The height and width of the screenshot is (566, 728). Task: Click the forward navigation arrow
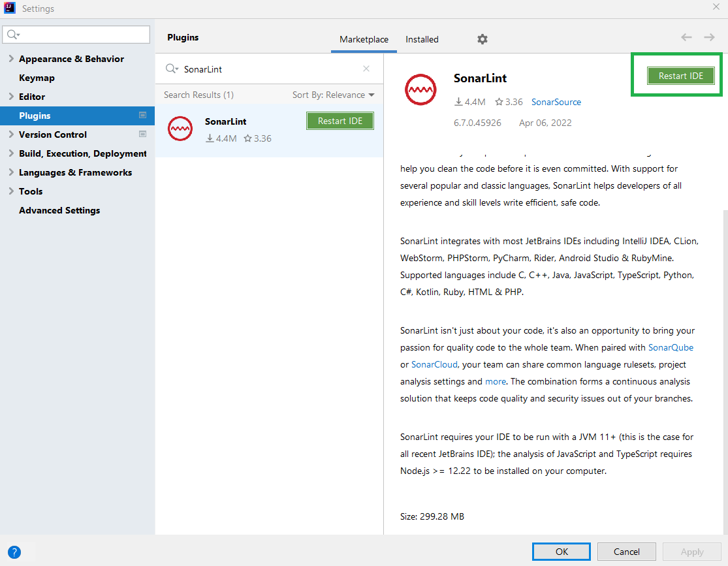(x=709, y=37)
